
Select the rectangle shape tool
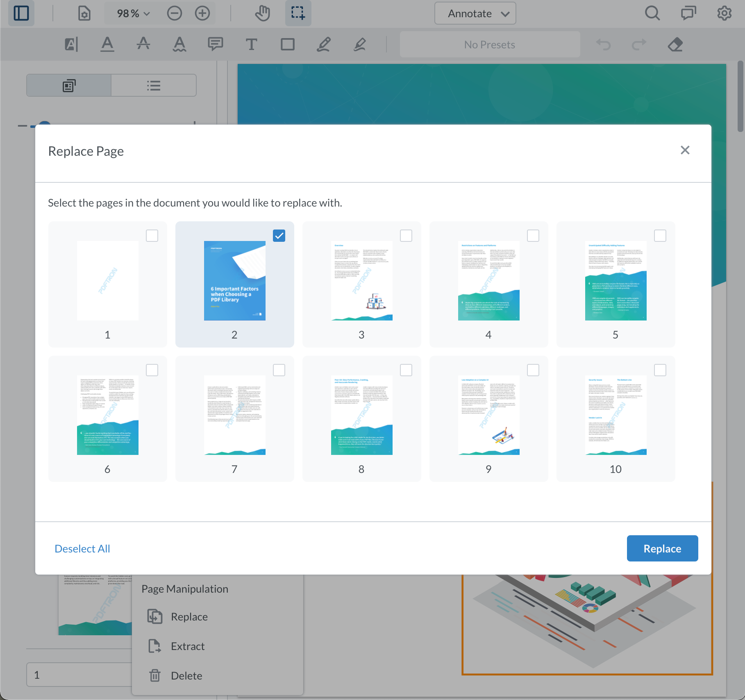click(x=288, y=44)
